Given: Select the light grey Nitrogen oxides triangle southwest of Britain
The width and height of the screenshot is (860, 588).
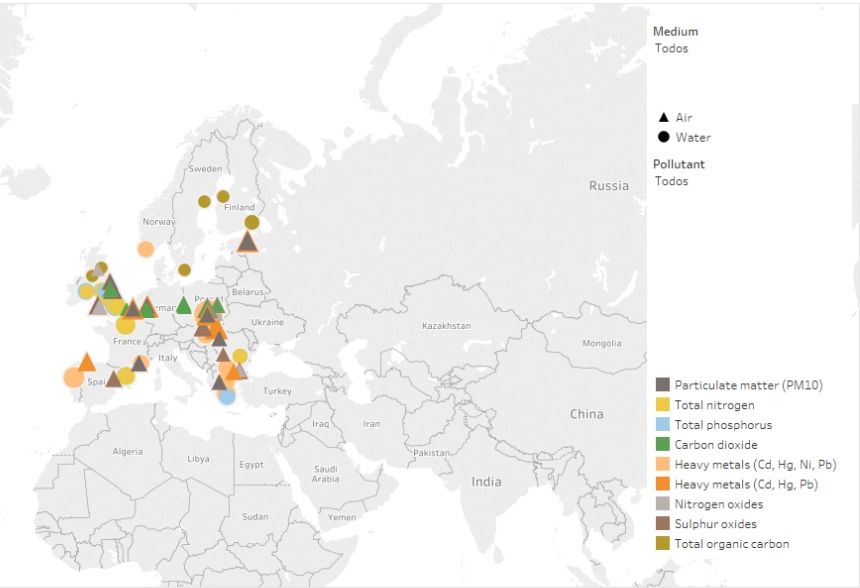Looking at the screenshot, I should click(98, 307).
